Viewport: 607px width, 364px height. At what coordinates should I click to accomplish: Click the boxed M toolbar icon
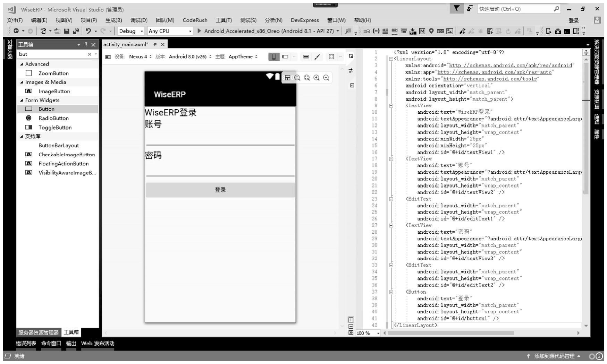click(x=422, y=31)
